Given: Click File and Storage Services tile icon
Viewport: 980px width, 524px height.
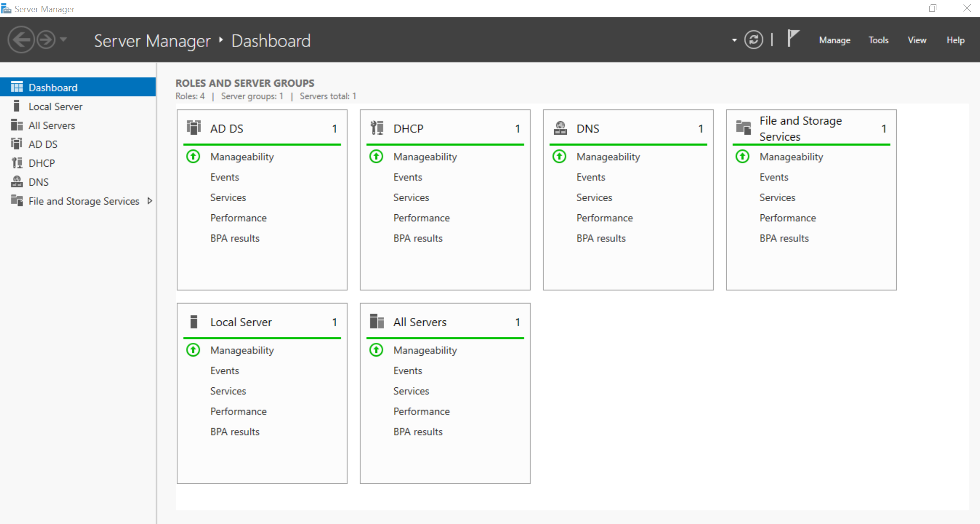Looking at the screenshot, I should 743,127.
